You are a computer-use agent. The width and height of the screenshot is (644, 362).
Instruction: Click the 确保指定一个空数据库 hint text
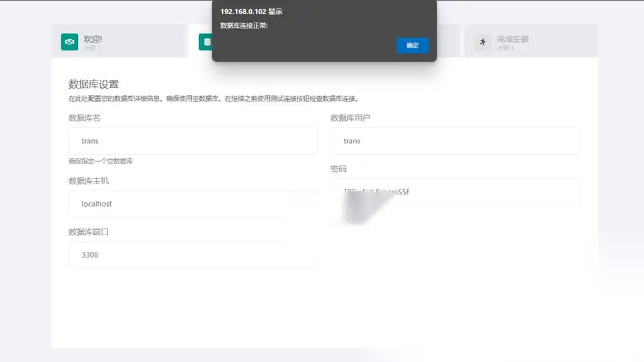coord(100,161)
